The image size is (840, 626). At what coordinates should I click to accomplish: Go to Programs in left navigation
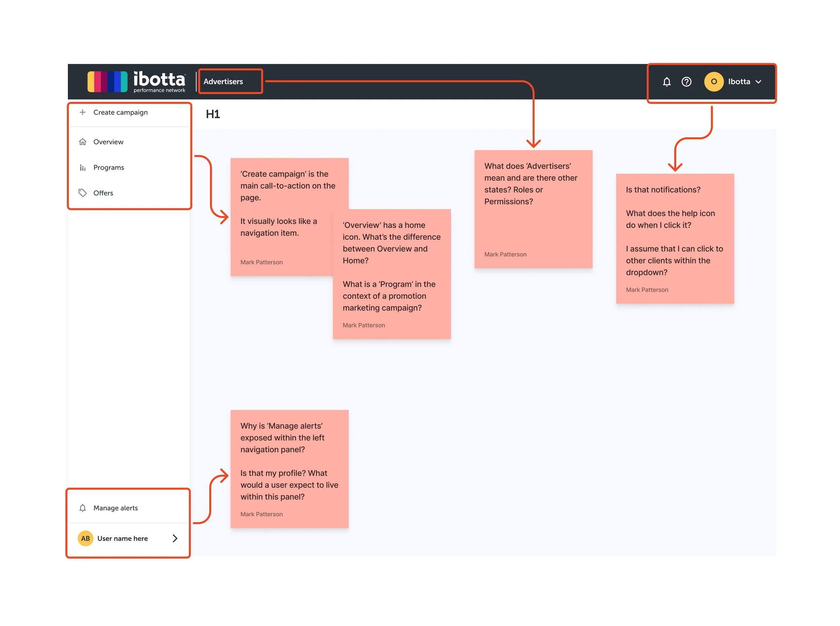tap(109, 167)
